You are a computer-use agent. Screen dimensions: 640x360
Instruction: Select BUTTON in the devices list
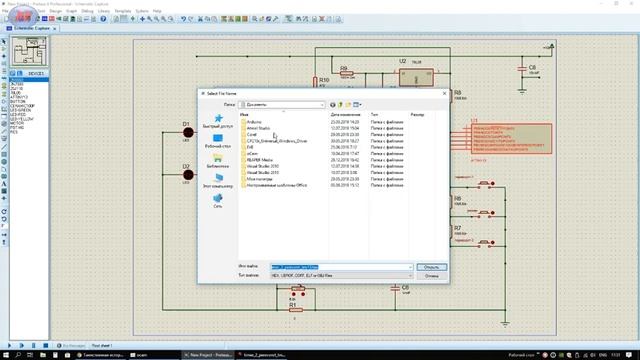coord(18,101)
